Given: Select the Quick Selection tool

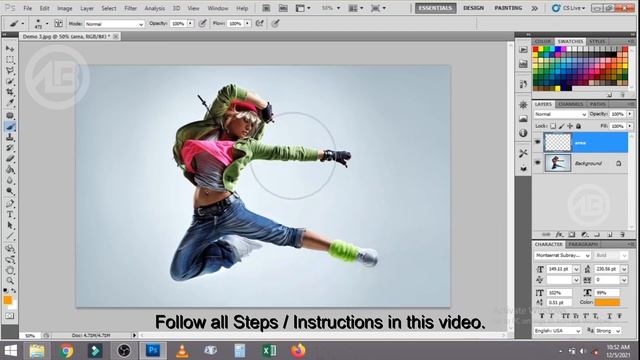Looking at the screenshot, I should [x=10, y=82].
